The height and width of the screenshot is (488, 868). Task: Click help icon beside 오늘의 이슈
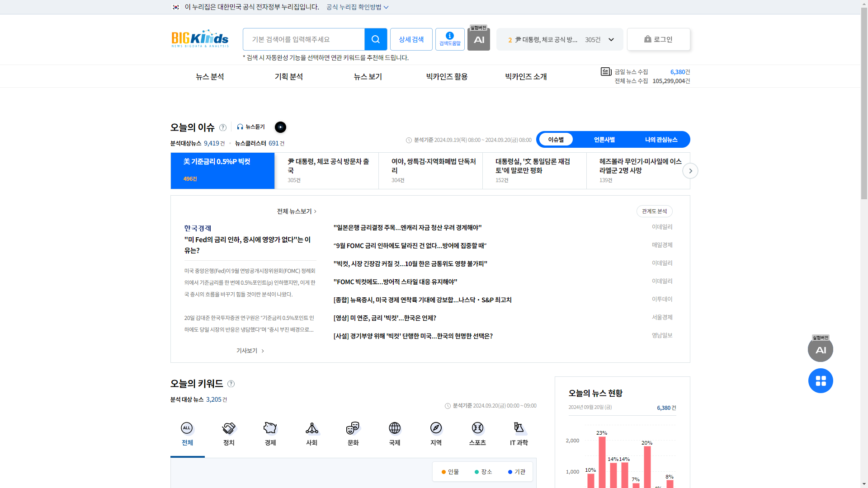pyautogui.click(x=223, y=128)
